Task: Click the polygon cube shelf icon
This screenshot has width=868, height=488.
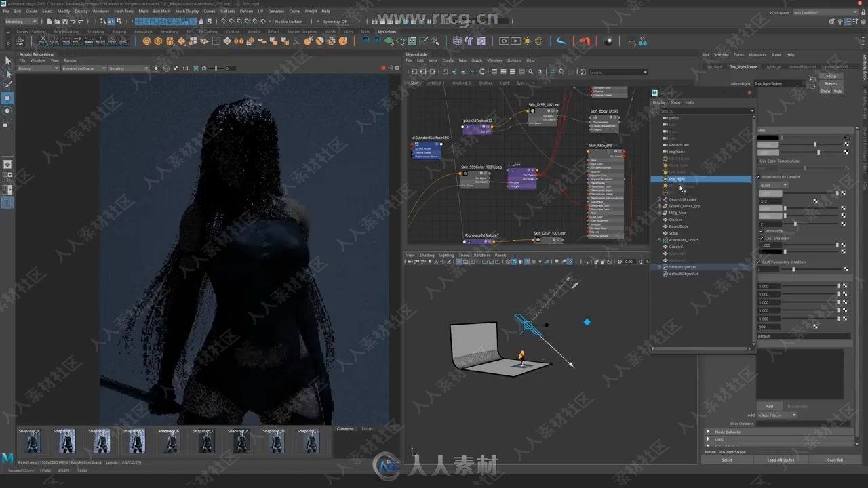Action: point(158,41)
